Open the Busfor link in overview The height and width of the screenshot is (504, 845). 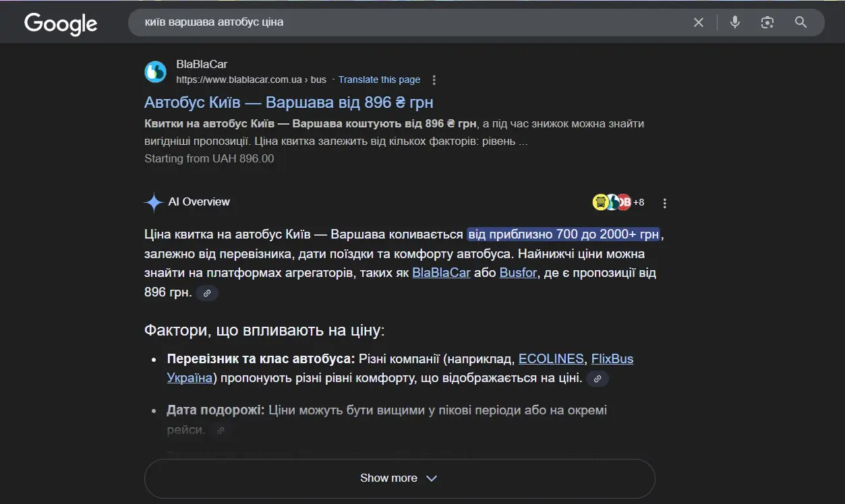click(x=518, y=274)
